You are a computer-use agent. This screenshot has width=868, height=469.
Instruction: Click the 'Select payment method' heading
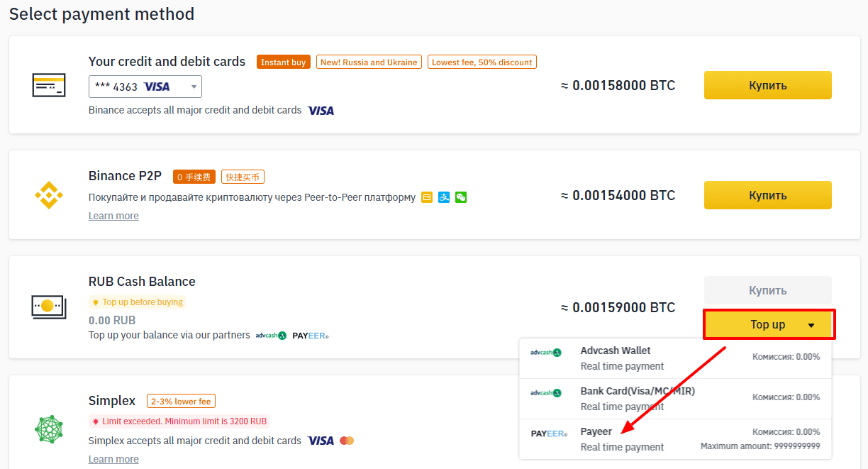(x=101, y=13)
